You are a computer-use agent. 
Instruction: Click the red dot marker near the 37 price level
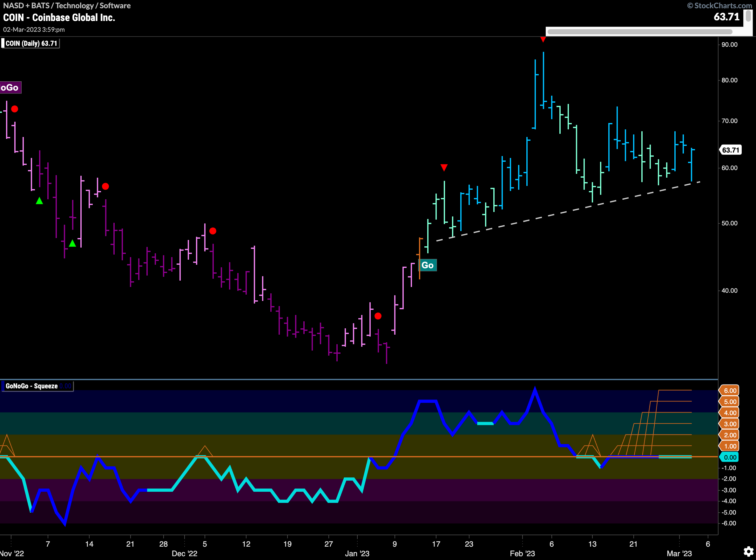tap(378, 316)
